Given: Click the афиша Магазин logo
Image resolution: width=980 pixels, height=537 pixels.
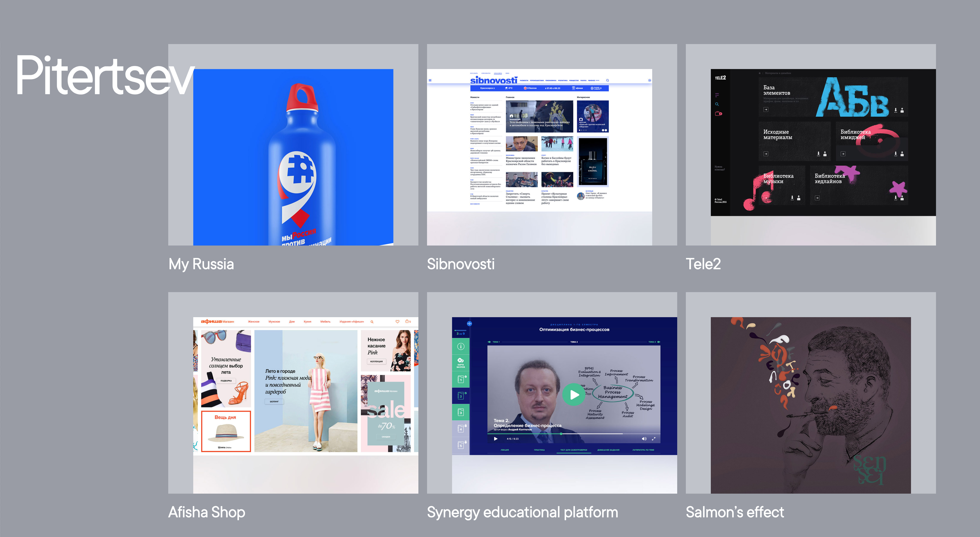Looking at the screenshot, I should [x=217, y=322].
